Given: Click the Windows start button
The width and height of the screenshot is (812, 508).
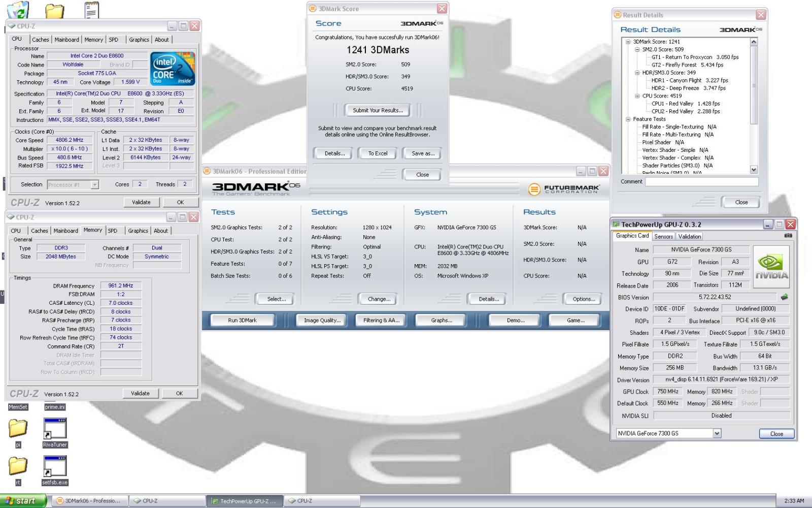Looking at the screenshot, I should (23, 501).
